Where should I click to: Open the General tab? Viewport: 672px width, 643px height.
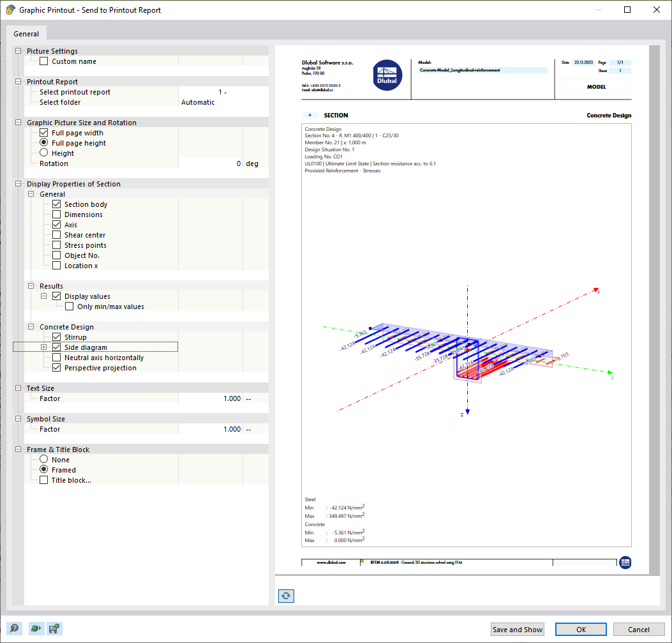[26, 34]
